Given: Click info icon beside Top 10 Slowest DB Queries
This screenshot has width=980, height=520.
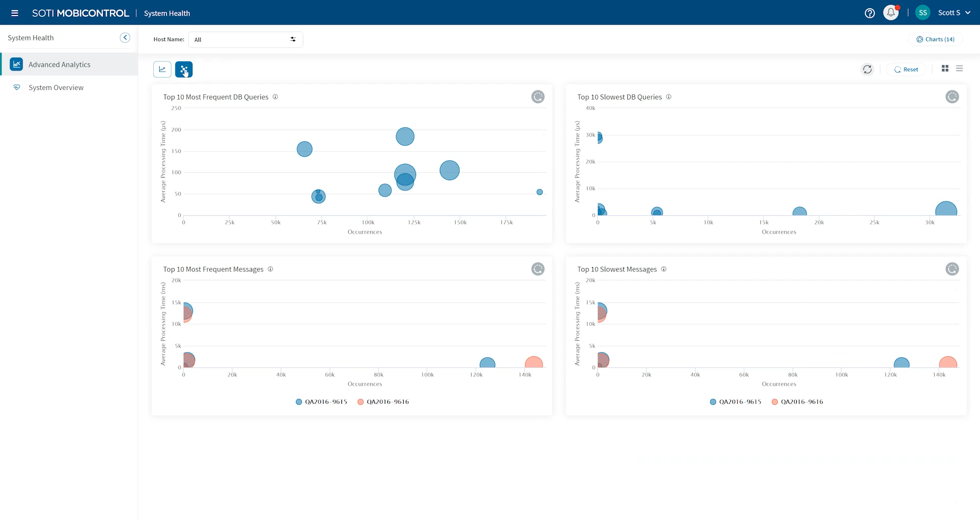Looking at the screenshot, I should coord(669,97).
